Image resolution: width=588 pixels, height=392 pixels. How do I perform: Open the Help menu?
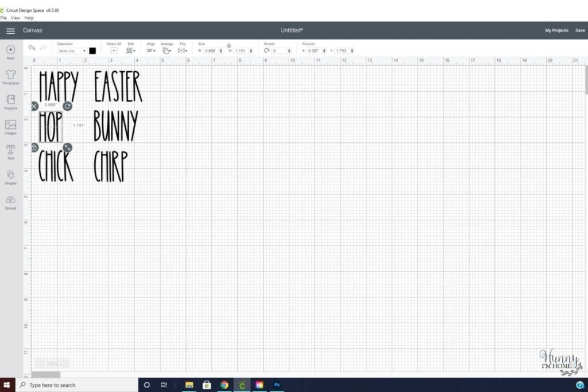click(x=29, y=18)
